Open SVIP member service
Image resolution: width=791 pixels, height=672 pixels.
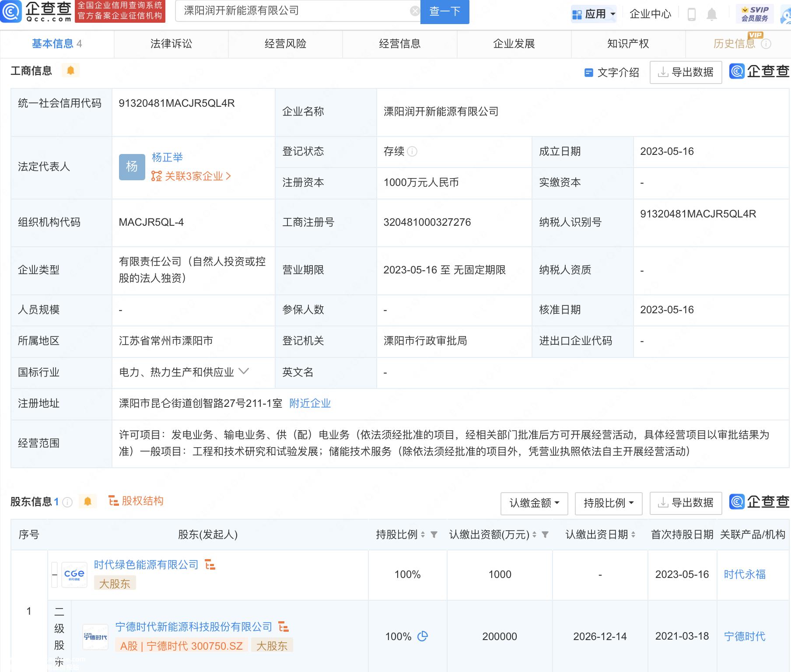755,14
